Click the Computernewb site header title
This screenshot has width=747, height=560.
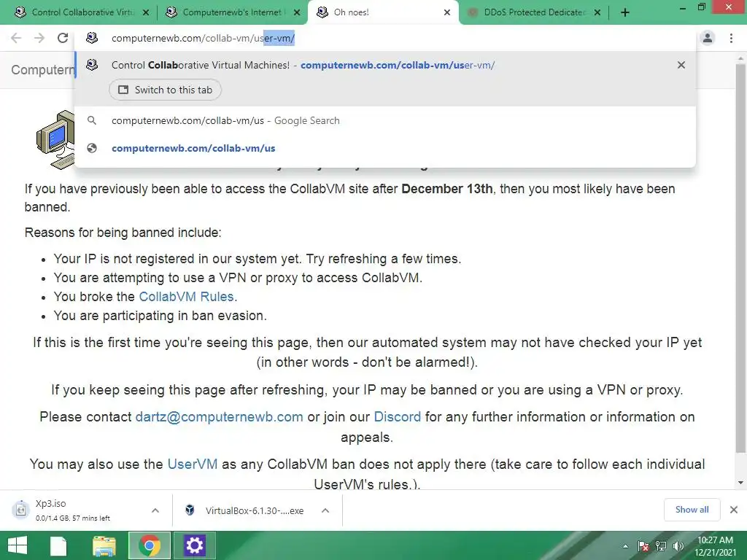(x=43, y=70)
